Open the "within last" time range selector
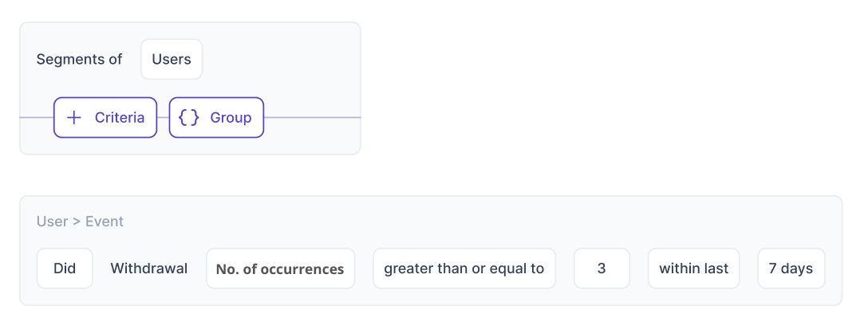The width and height of the screenshot is (868, 333). [693, 268]
